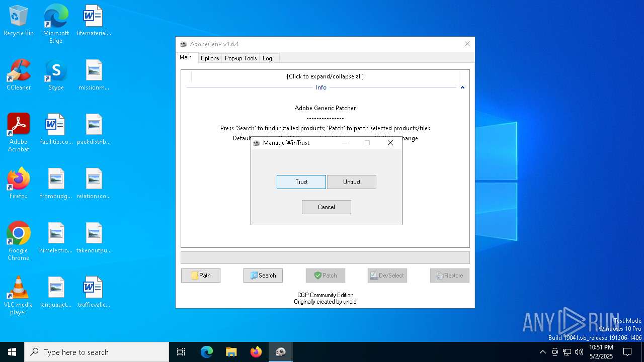The height and width of the screenshot is (362, 644).
Task: Select the trafficvalle Word document icon
Action: coord(94,293)
